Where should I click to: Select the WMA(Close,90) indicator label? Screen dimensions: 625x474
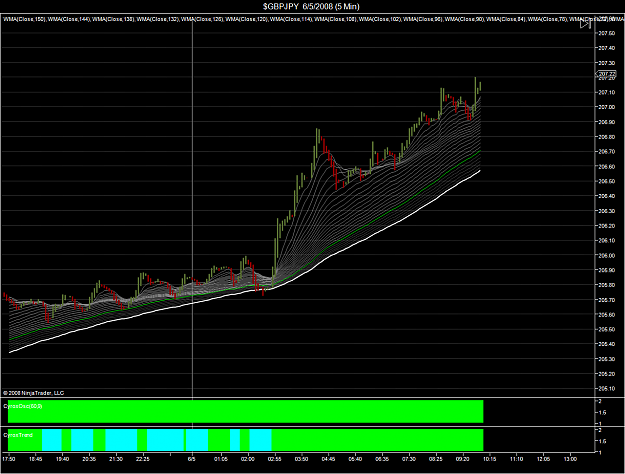464,19
